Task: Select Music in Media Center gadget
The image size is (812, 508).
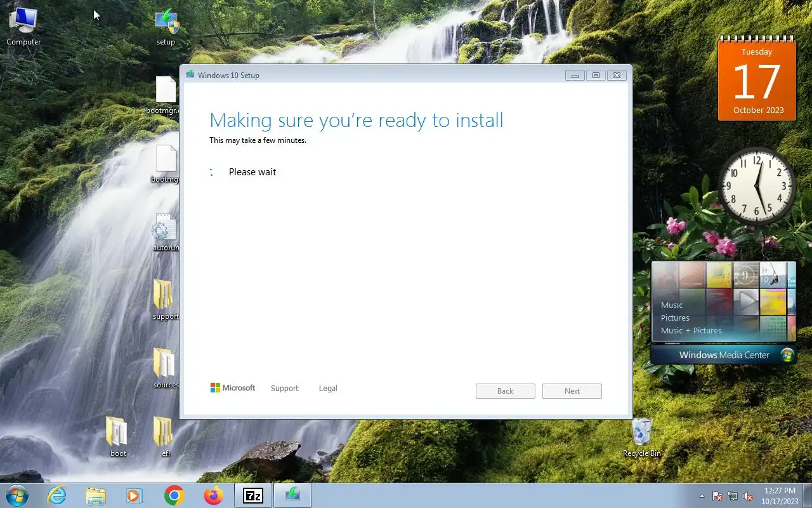Action: tap(672, 305)
